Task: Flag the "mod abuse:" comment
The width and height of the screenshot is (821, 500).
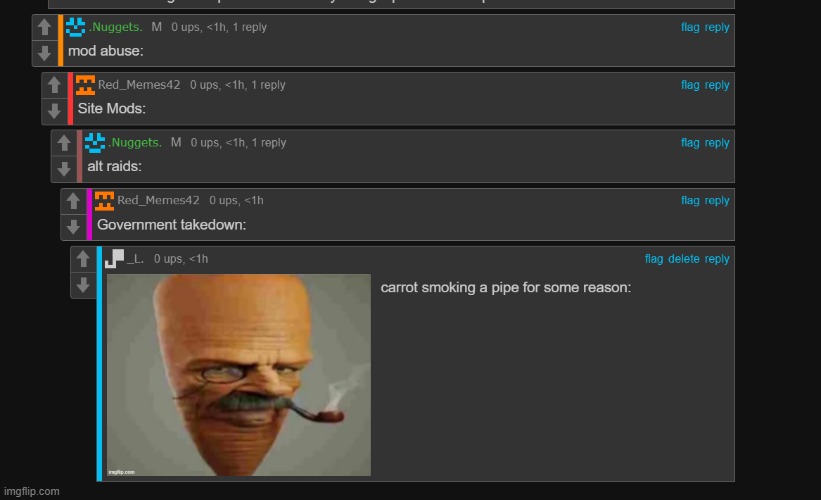Action: coord(690,27)
